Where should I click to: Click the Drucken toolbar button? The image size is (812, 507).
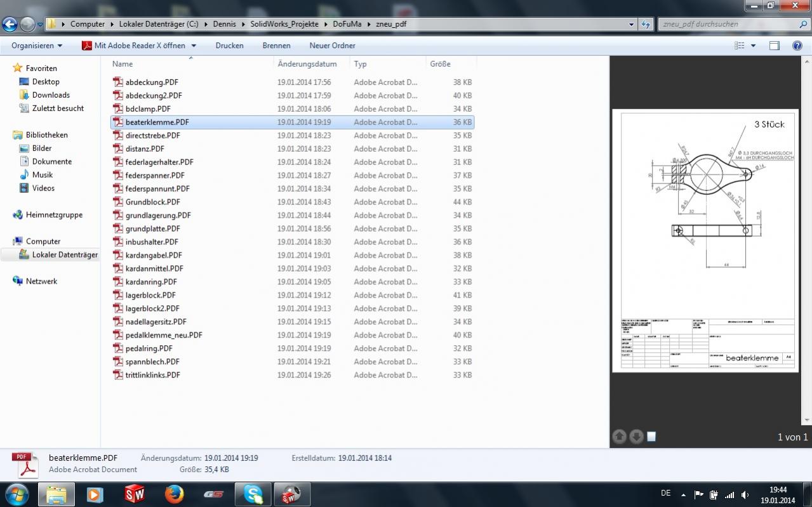tap(229, 46)
